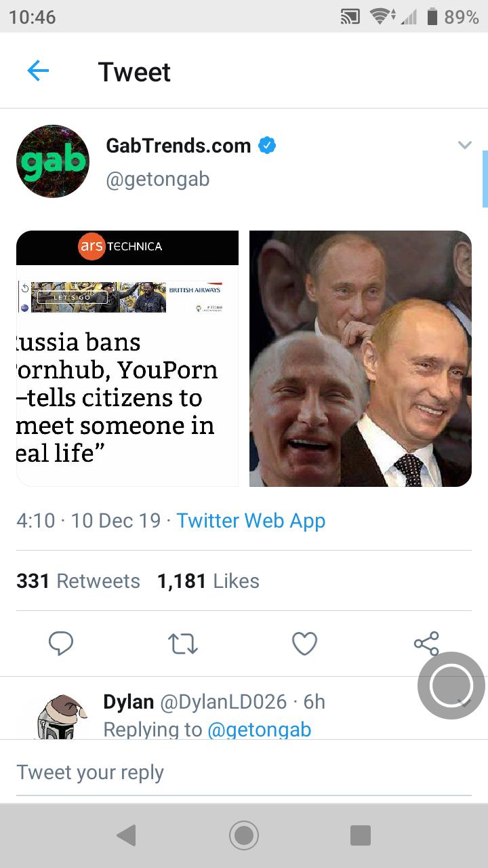View the 331 Retweets list
This screenshot has width=488, height=868.
(x=78, y=581)
